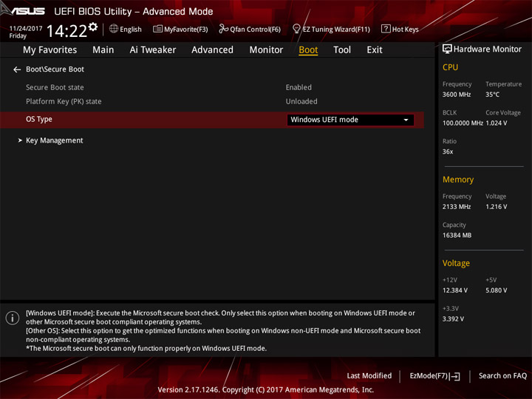Open Qfan Control fan icon
This screenshot has height=399, width=532.
coord(223,29)
